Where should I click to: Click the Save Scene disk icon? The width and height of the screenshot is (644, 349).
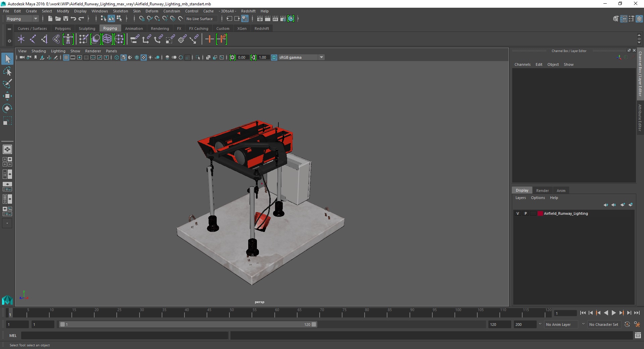(66, 19)
